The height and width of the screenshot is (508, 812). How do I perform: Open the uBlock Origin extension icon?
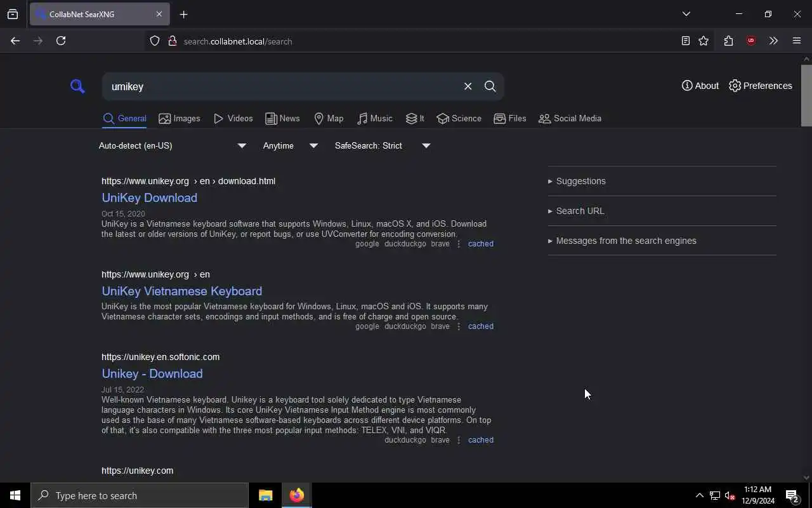[751, 41]
